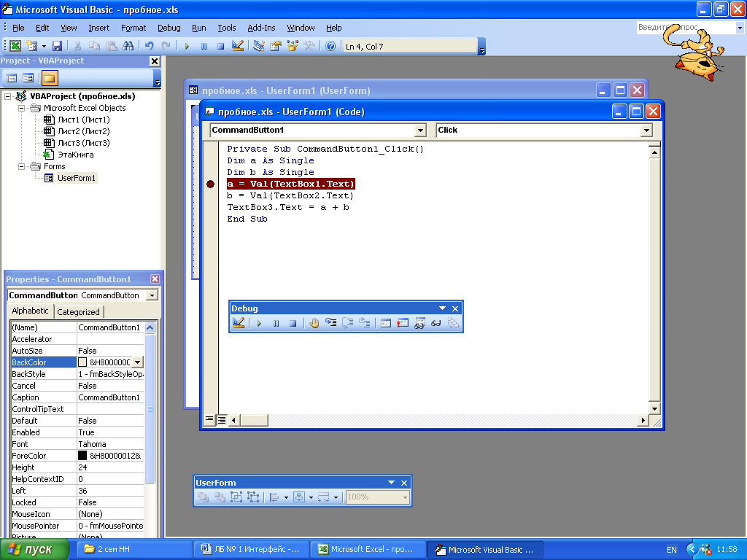This screenshot has width=747, height=560.
Task: Switch to Categorized properties tab
Action: pyautogui.click(x=78, y=312)
